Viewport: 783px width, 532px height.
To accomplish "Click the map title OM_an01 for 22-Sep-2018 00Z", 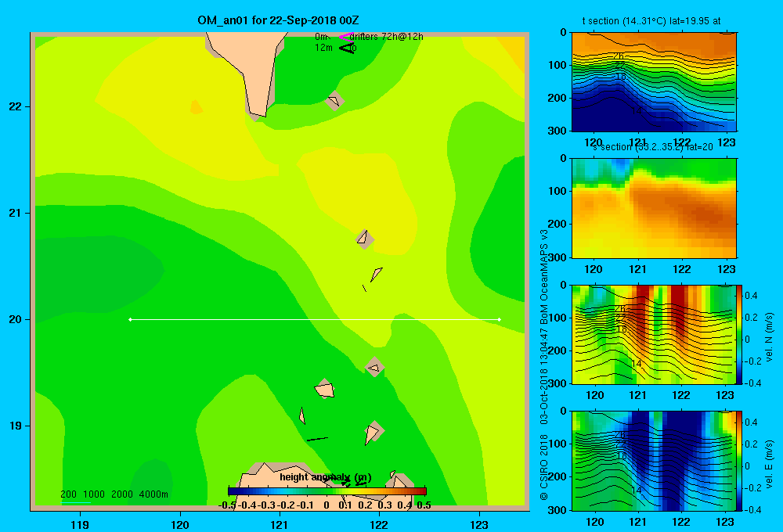I will (278, 20).
